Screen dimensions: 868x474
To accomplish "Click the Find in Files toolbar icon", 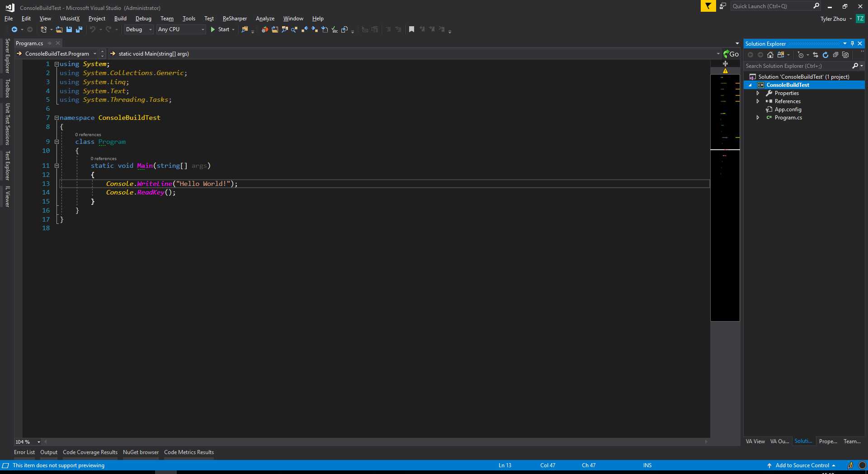I will 245,29.
